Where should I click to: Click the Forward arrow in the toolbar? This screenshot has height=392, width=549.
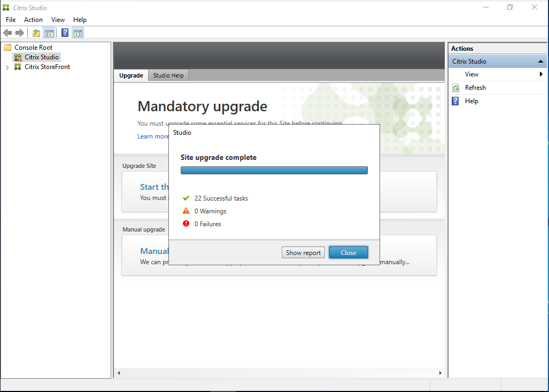[x=20, y=33]
